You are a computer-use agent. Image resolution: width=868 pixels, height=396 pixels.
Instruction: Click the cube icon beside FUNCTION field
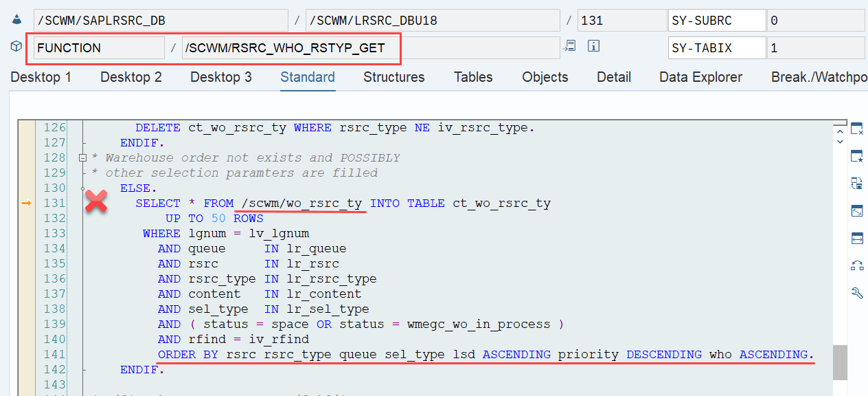[x=16, y=47]
